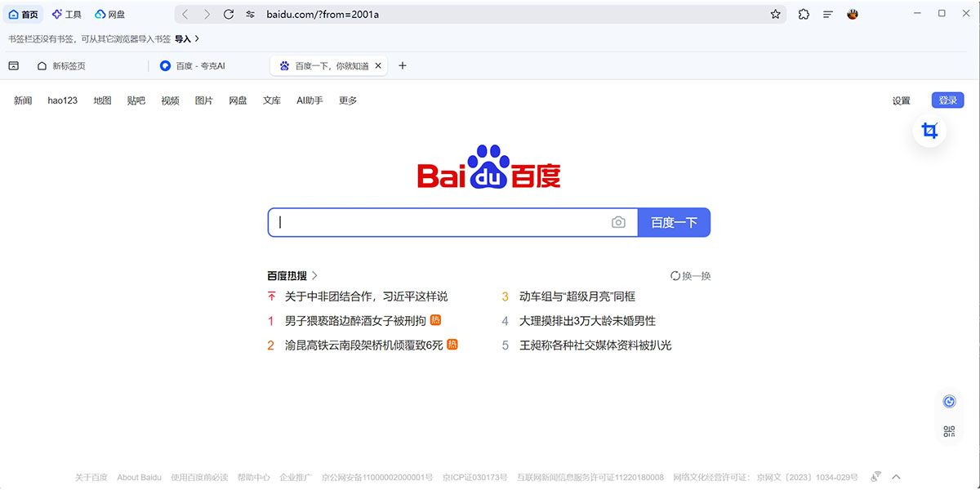Open site settings icon beside the URL
The image size is (980, 490).
tap(251, 15)
